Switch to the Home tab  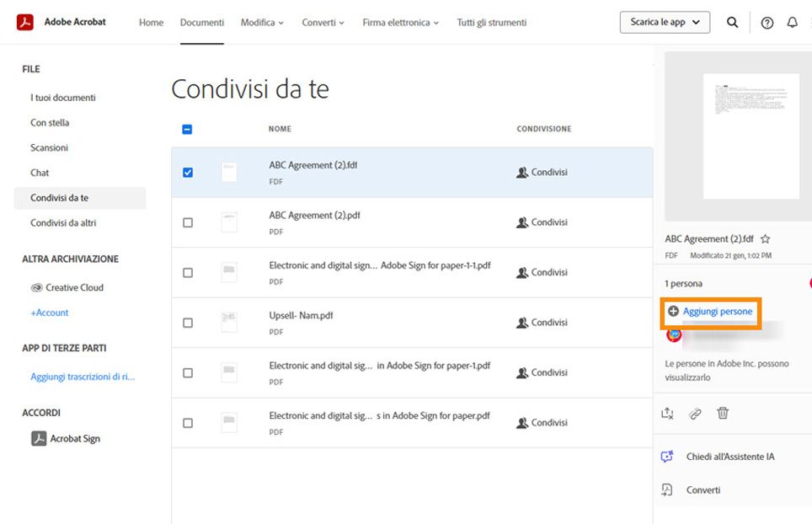click(x=151, y=23)
